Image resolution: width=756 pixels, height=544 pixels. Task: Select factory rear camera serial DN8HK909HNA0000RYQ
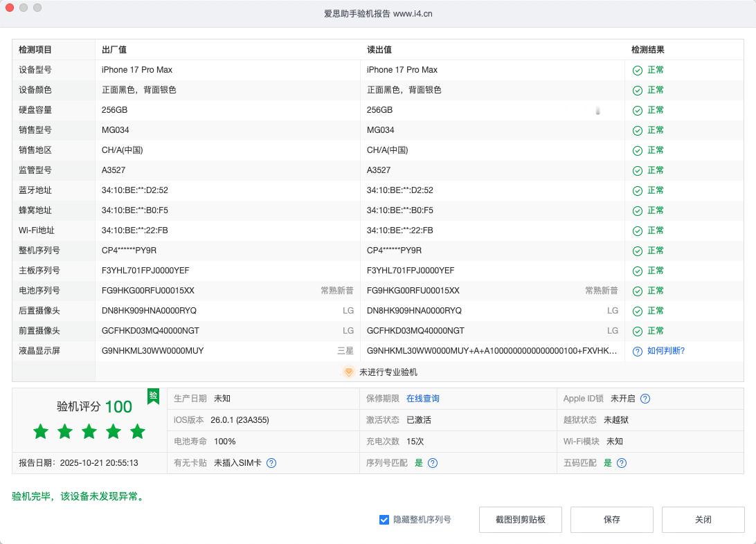tap(149, 311)
